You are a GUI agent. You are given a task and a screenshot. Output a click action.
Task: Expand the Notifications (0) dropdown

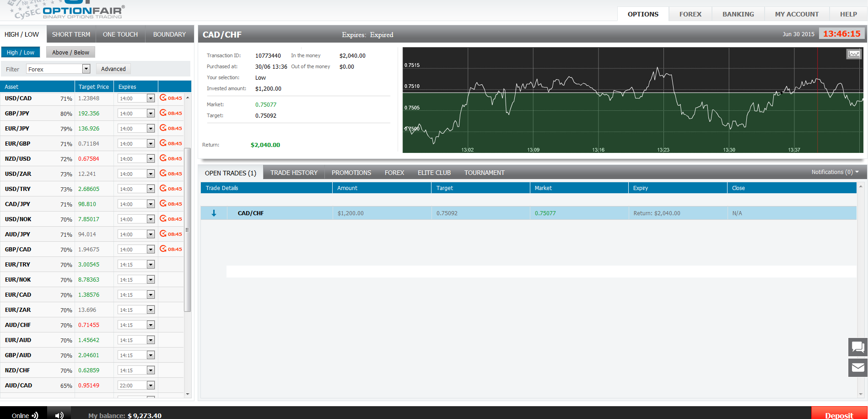click(835, 172)
